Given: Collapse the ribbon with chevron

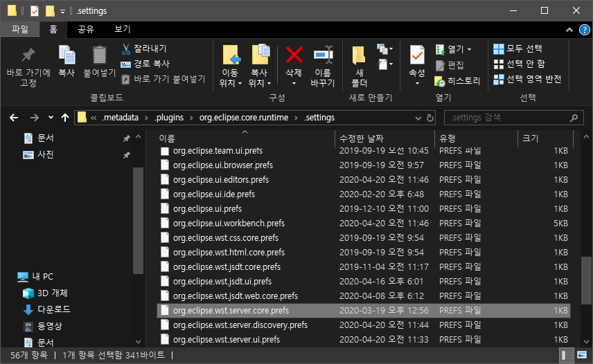Looking at the screenshot, I should pyautogui.click(x=569, y=30).
